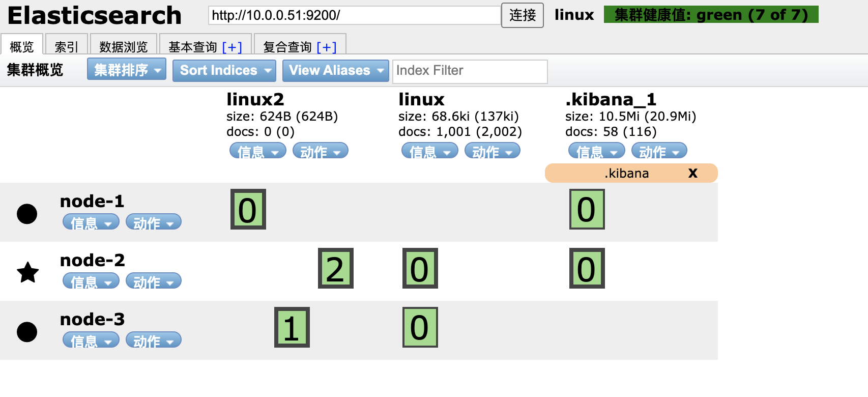Viewport: 868px width, 397px height.
Task: Open 动作 dropdown for .kibana_1 index
Action: 659,151
